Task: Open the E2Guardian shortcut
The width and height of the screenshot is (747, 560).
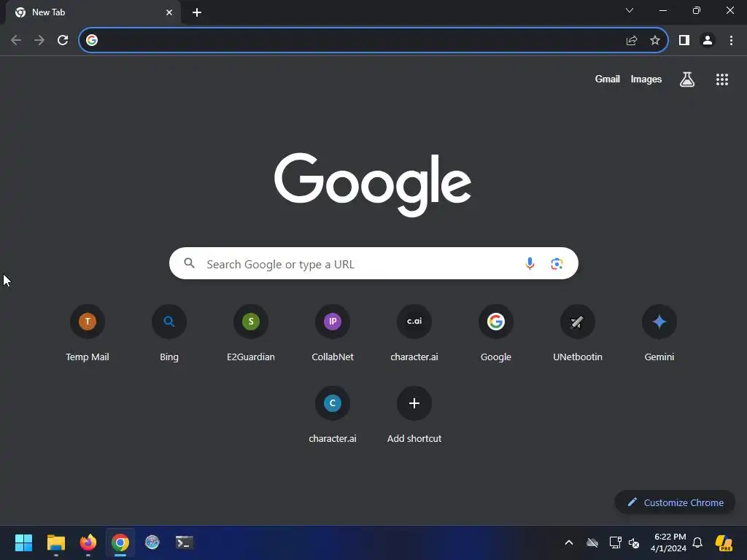Action: 251,332
